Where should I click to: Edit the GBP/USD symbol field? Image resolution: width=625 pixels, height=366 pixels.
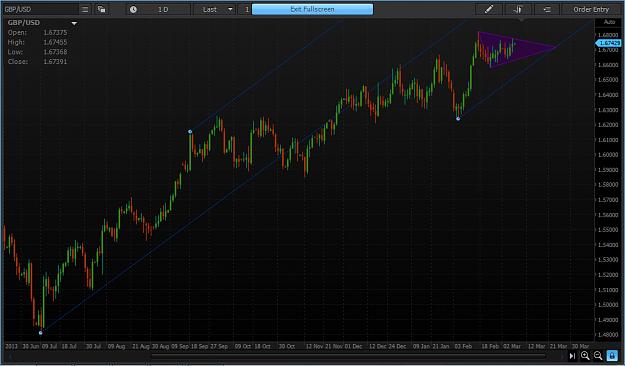click(x=40, y=9)
